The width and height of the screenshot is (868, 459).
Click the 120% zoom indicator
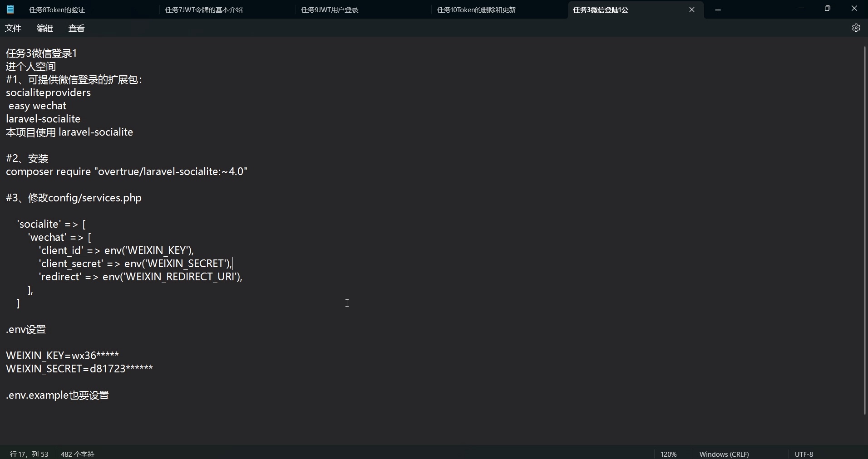click(668, 454)
